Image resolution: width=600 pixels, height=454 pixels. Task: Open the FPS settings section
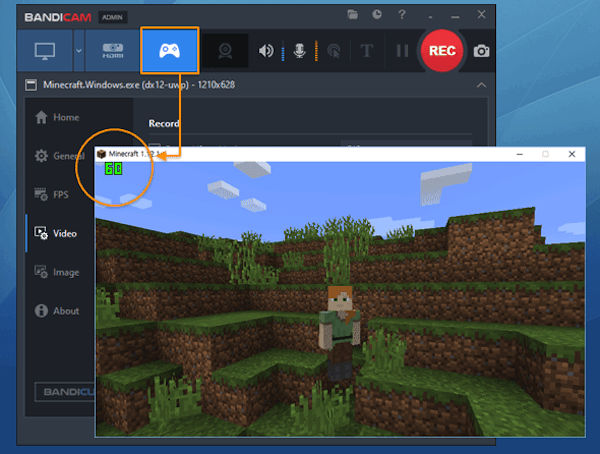(x=52, y=194)
